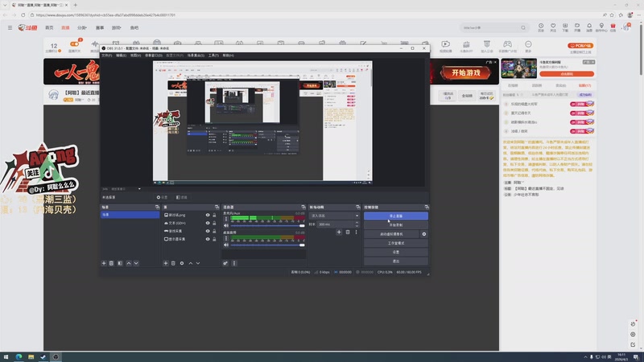The image size is (644, 362).
Task: Pop out the Scenes dock panel
Action: pos(157,207)
